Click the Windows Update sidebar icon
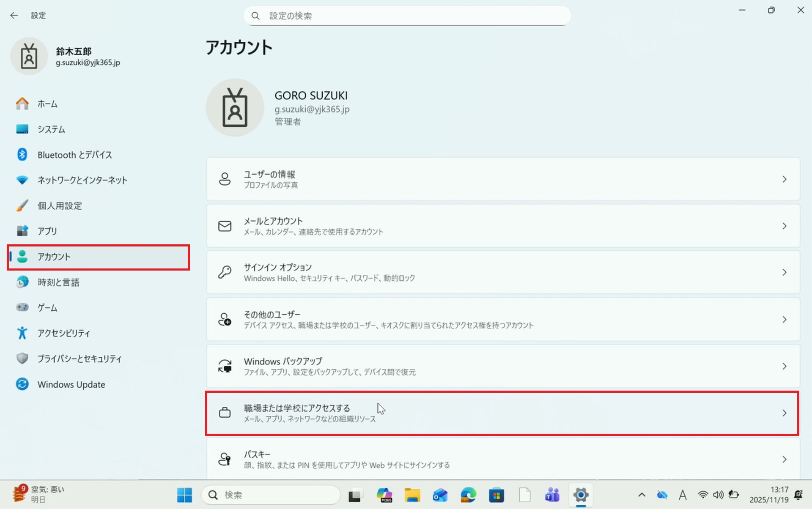Screen dimensions: 812x509 coord(22,384)
